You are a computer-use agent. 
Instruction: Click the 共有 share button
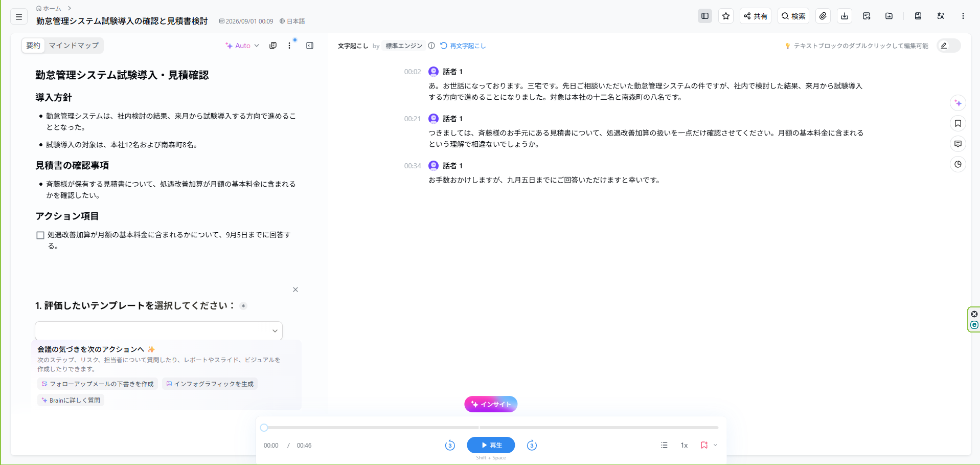click(756, 16)
